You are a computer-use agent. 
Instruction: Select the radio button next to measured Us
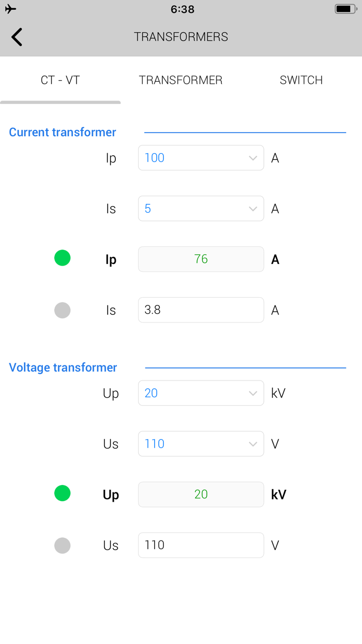(x=62, y=545)
